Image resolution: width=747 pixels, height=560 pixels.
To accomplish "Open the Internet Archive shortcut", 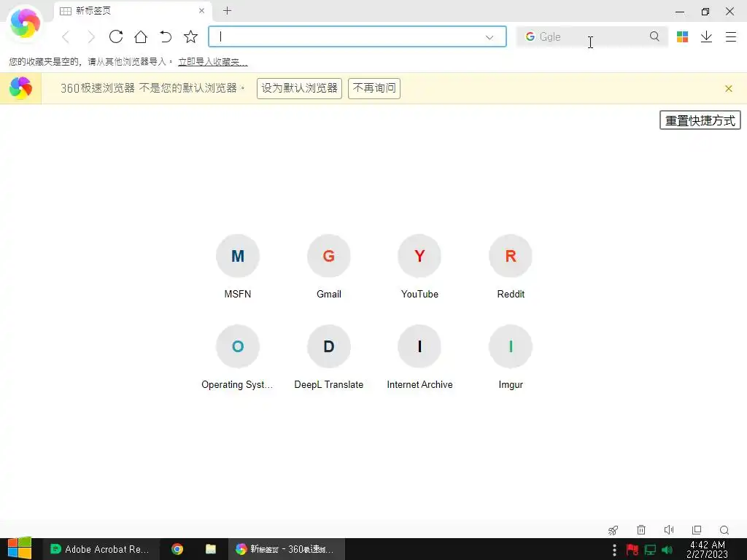I will [419, 357].
